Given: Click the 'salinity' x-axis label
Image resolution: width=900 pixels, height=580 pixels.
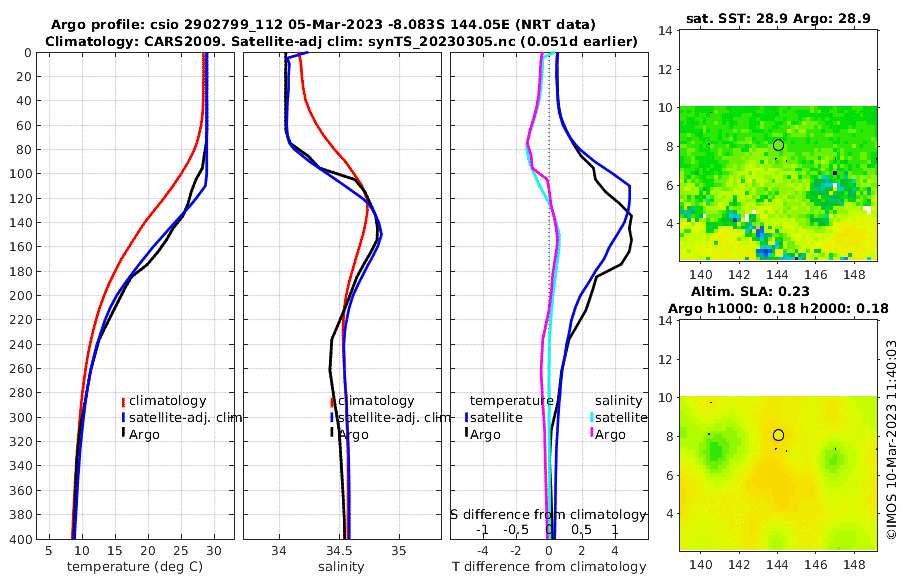Looking at the screenshot, I should click(342, 567).
